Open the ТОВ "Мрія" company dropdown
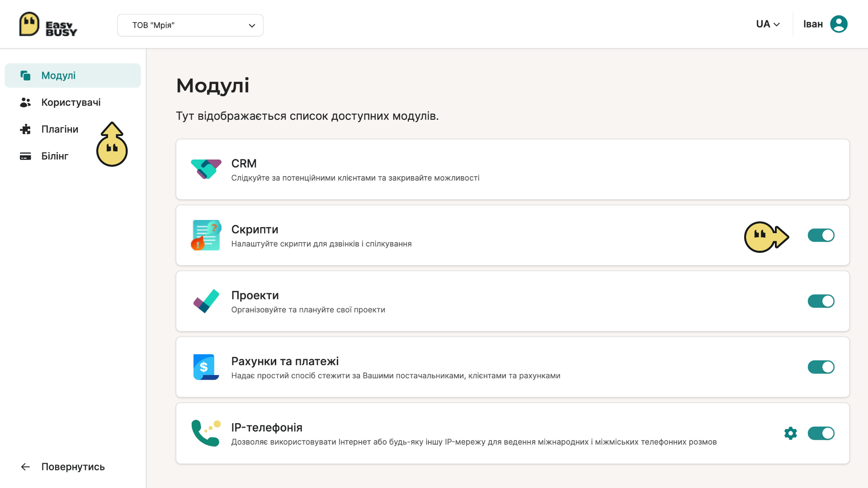868x488 pixels. 190,25
